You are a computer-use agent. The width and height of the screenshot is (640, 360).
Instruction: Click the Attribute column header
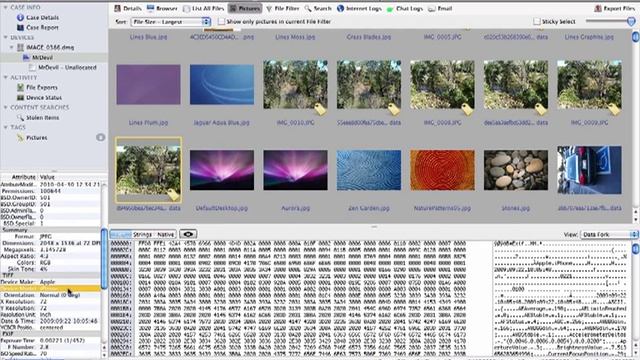click(23, 177)
